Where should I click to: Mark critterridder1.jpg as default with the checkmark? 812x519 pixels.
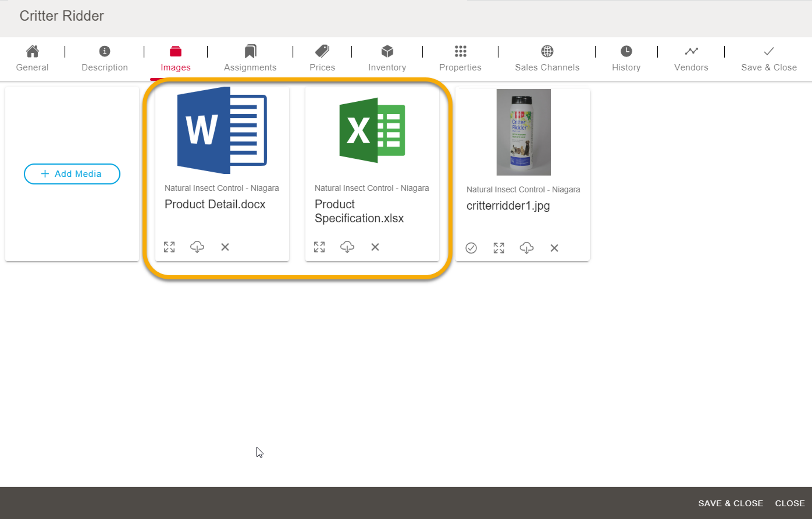[x=471, y=248]
